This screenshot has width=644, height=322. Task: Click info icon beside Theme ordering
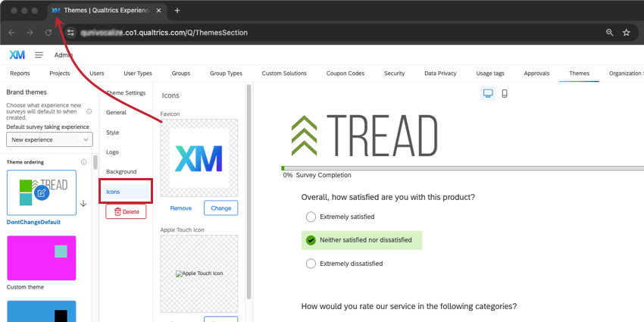tap(84, 162)
